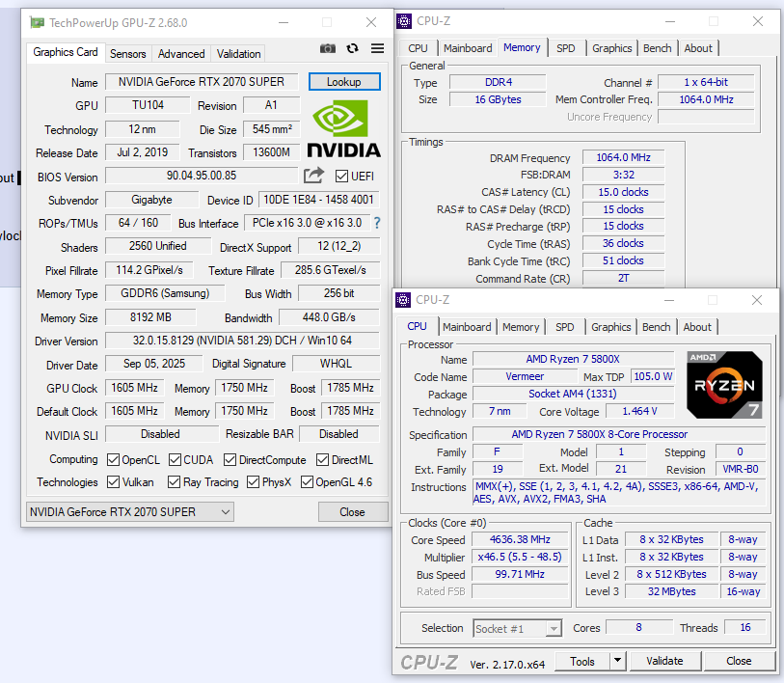Click the GPU-Z refresh icon
Image resolution: width=784 pixels, height=683 pixels.
pos(353,48)
